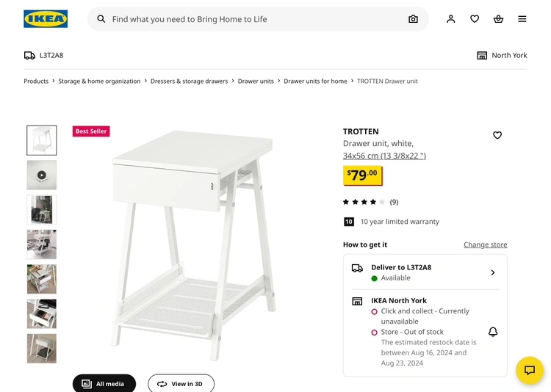Click the camera visual search icon
The image size is (551, 392).
[x=413, y=19]
